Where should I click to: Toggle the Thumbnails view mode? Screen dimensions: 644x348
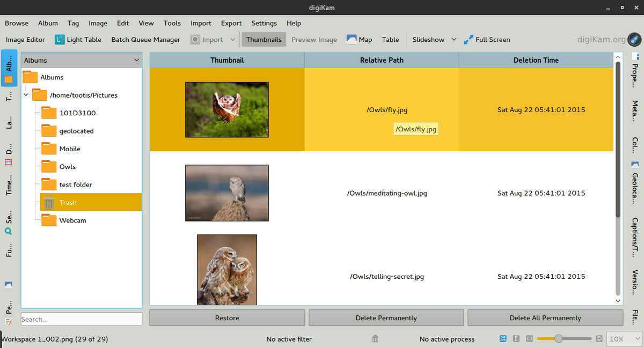(264, 40)
